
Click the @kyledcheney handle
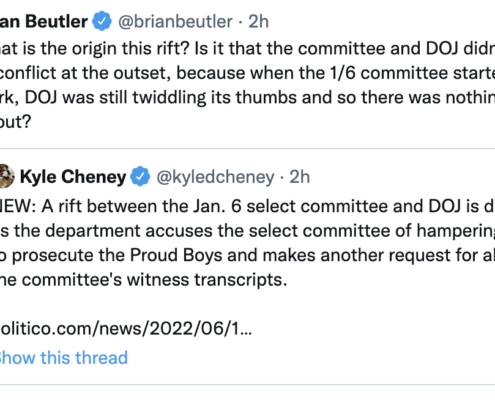coord(215,177)
